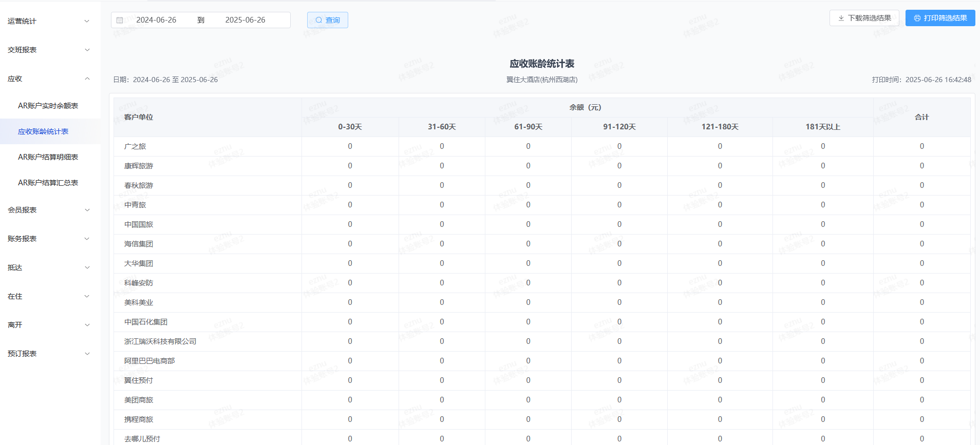The height and width of the screenshot is (445, 980).
Task: Select the 广之旅 customer row
Action: (x=542, y=146)
